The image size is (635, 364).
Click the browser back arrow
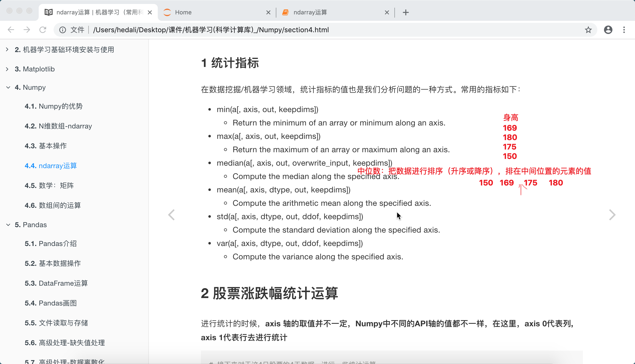pyautogui.click(x=11, y=30)
